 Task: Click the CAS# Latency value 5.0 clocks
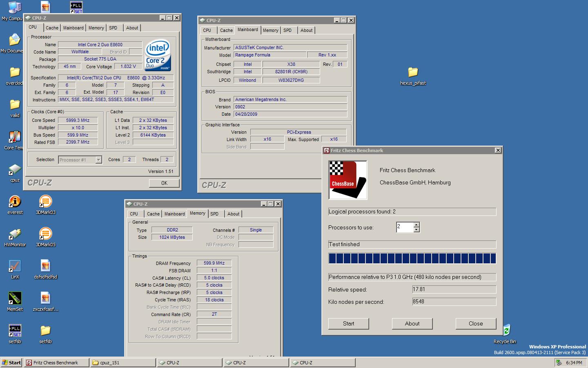click(214, 278)
